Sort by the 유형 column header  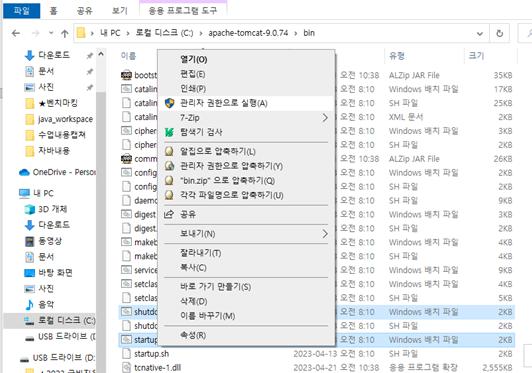(397, 56)
